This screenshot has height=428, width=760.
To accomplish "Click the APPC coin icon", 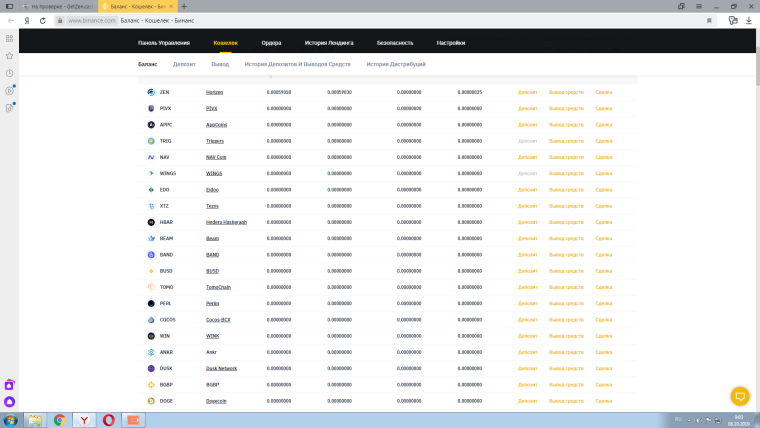I will click(151, 125).
